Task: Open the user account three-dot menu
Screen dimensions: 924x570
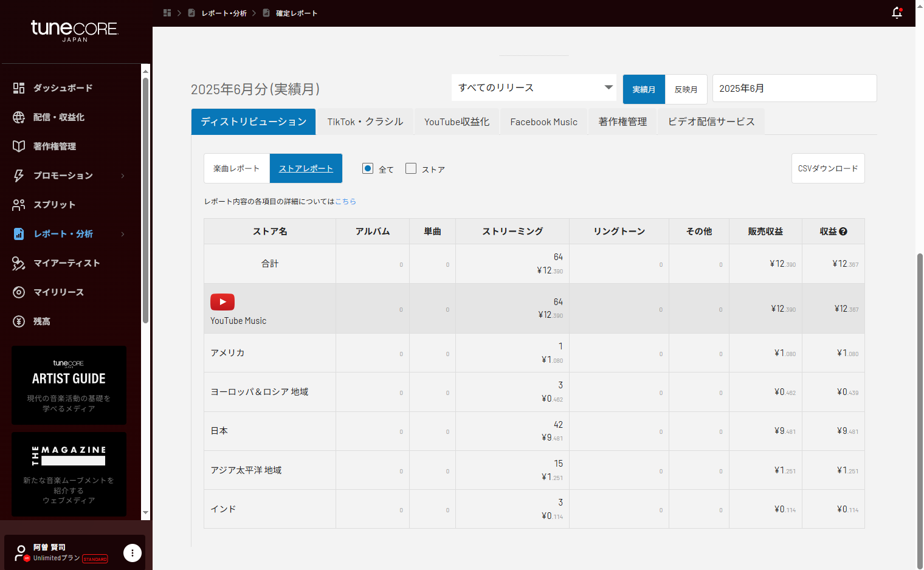Action: 133,553
